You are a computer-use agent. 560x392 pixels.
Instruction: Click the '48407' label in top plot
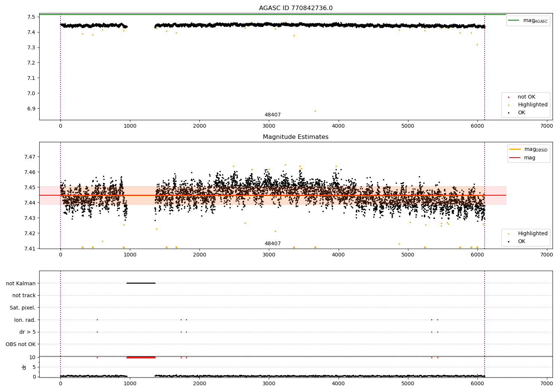click(x=273, y=115)
